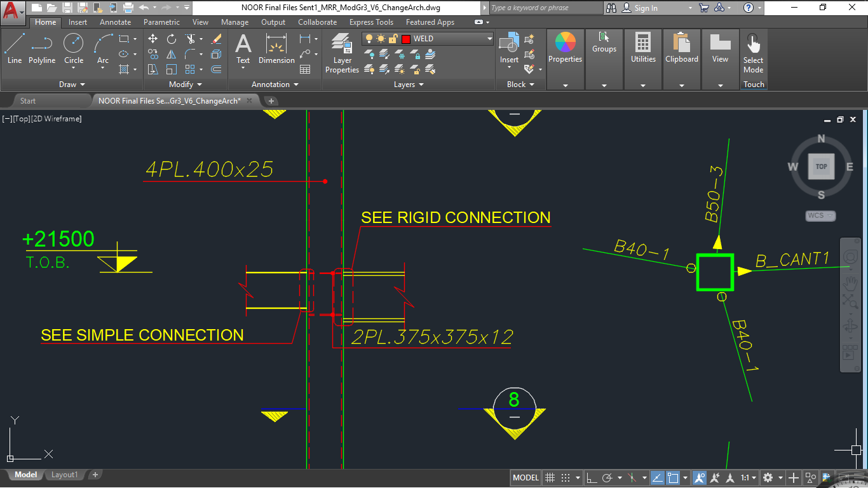Toggle the drawing grid display in status bar

click(x=550, y=478)
